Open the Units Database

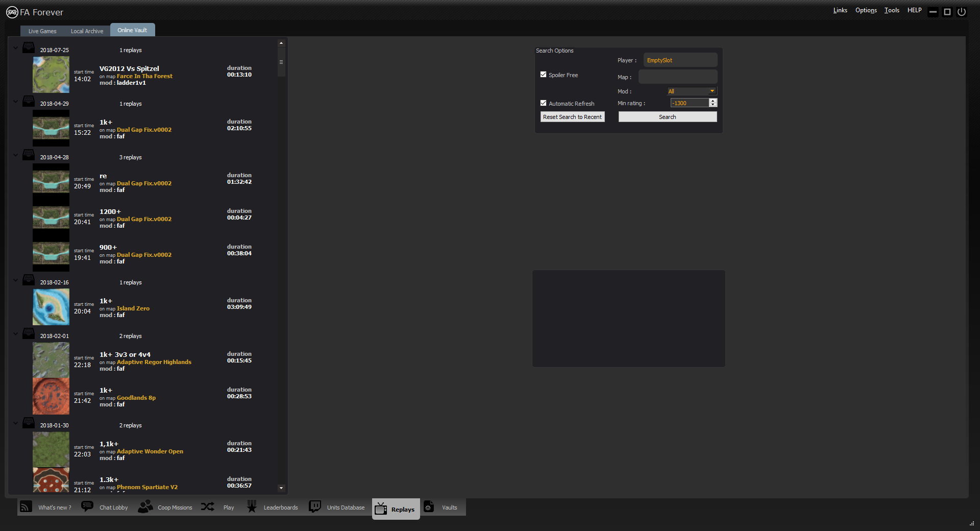[x=314, y=507]
